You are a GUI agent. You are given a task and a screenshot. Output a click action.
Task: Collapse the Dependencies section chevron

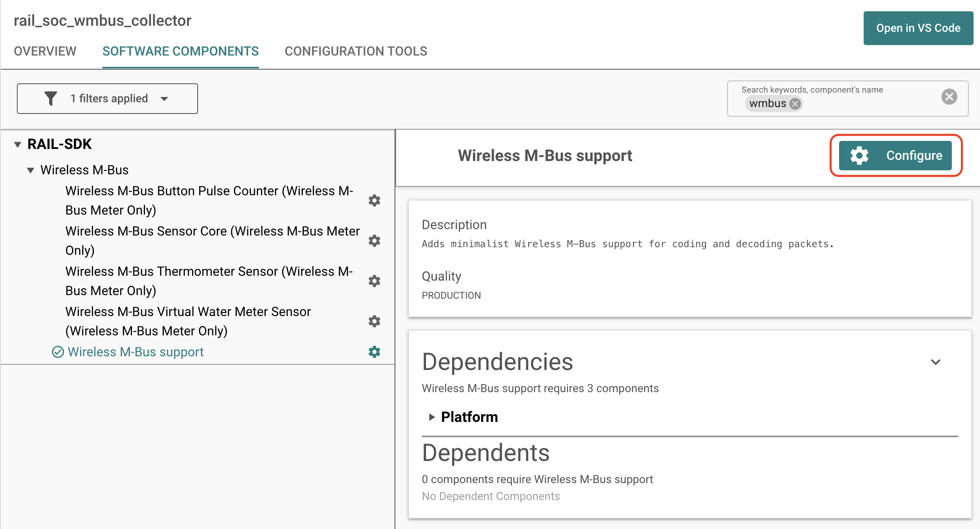pyautogui.click(x=936, y=362)
